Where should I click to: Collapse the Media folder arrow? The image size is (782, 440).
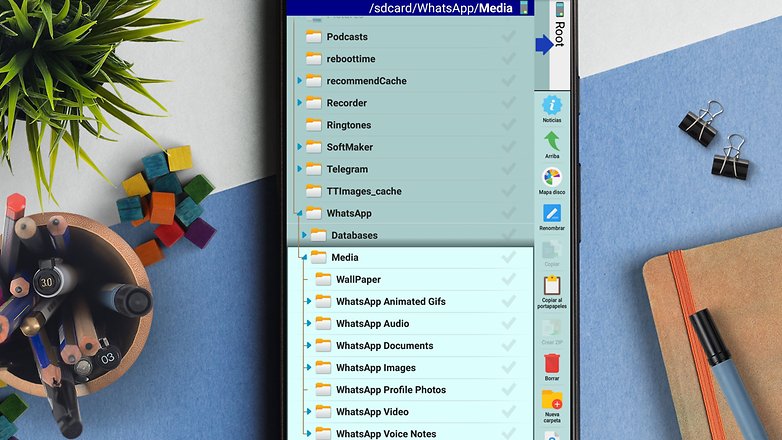click(304, 257)
